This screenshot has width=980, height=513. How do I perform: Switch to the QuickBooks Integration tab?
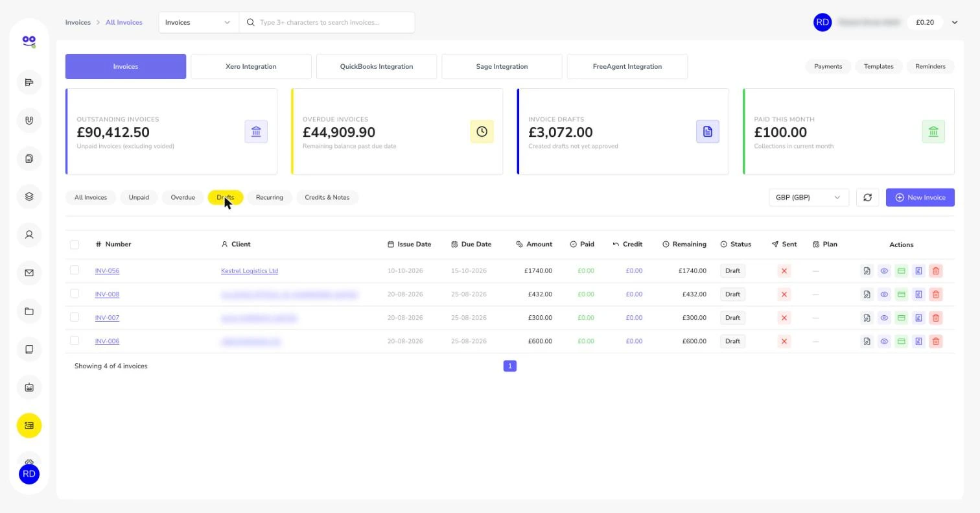click(x=377, y=66)
